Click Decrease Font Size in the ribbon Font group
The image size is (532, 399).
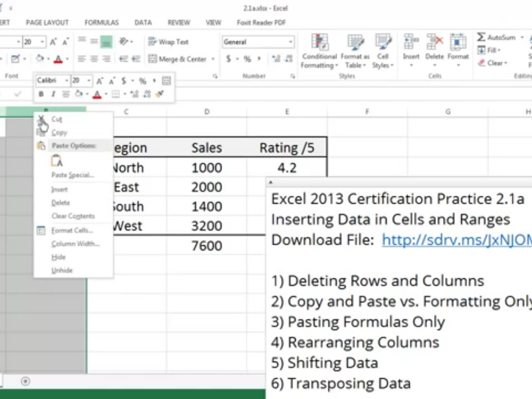tap(65, 41)
